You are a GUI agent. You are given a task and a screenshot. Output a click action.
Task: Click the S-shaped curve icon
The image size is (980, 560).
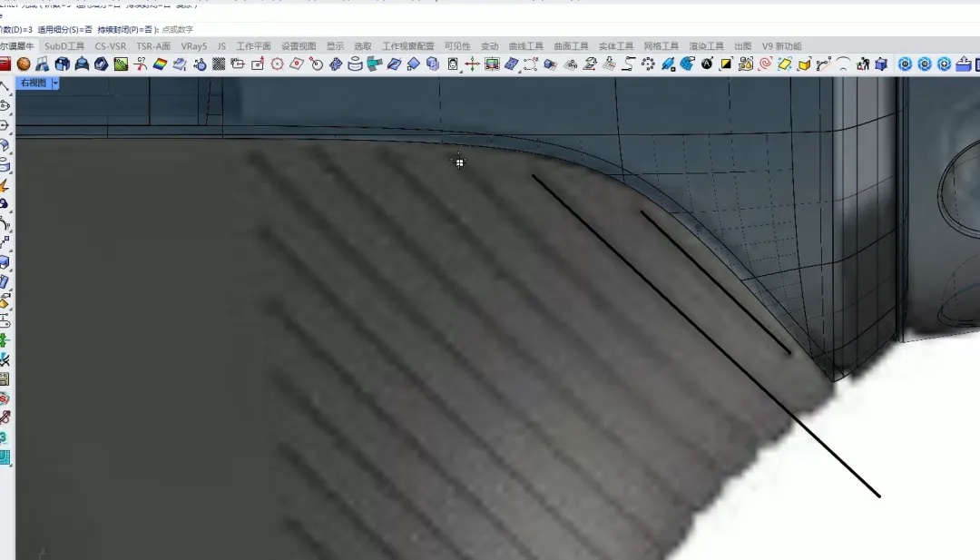pos(629,64)
